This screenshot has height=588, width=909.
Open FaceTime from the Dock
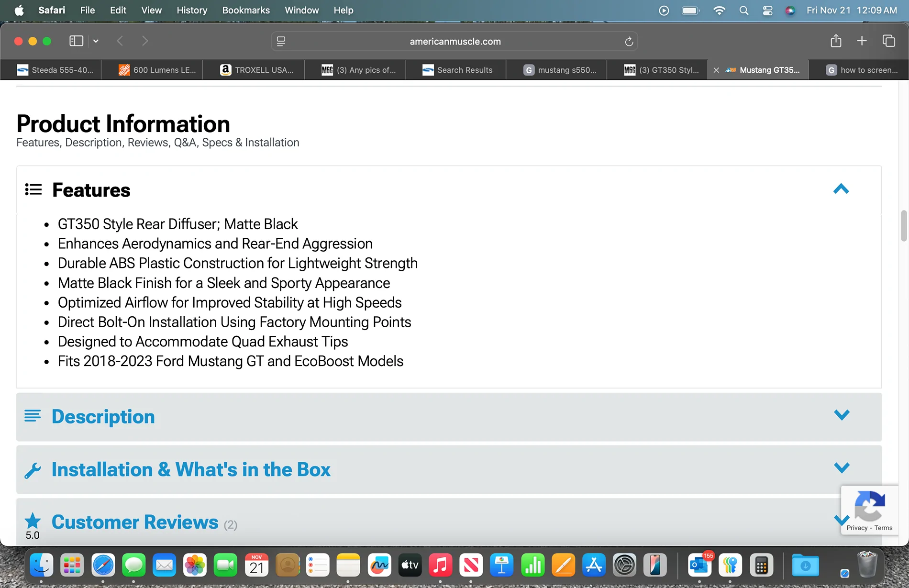click(225, 566)
